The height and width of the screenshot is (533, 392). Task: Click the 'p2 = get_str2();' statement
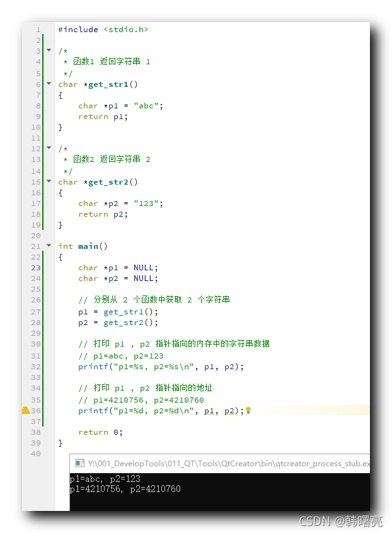(x=118, y=323)
